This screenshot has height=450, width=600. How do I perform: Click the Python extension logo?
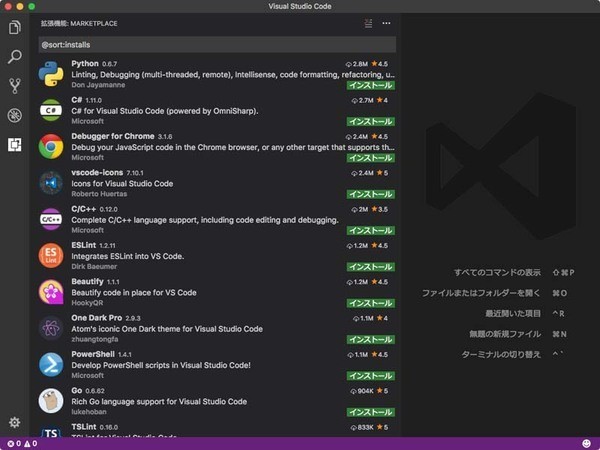[x=51, y=73]
